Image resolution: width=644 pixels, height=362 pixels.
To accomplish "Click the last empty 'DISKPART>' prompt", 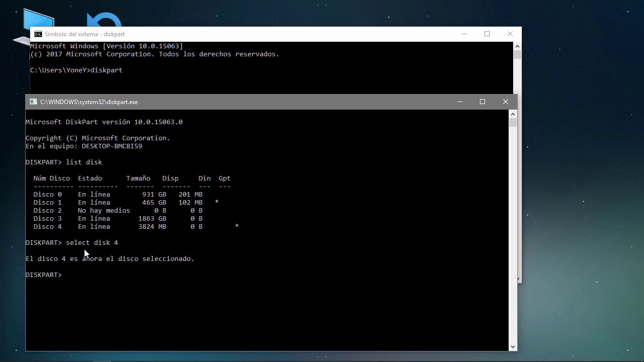I will 44,275.
